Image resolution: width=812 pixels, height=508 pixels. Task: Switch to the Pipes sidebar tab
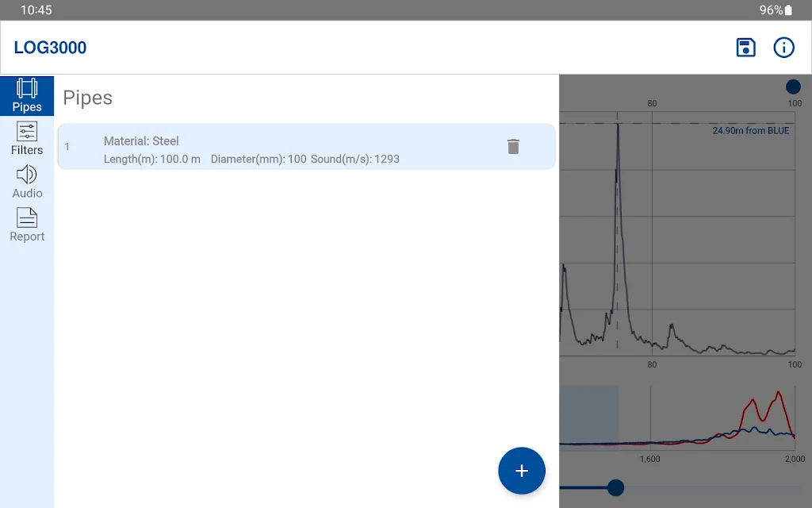click(x=27, y=95)
